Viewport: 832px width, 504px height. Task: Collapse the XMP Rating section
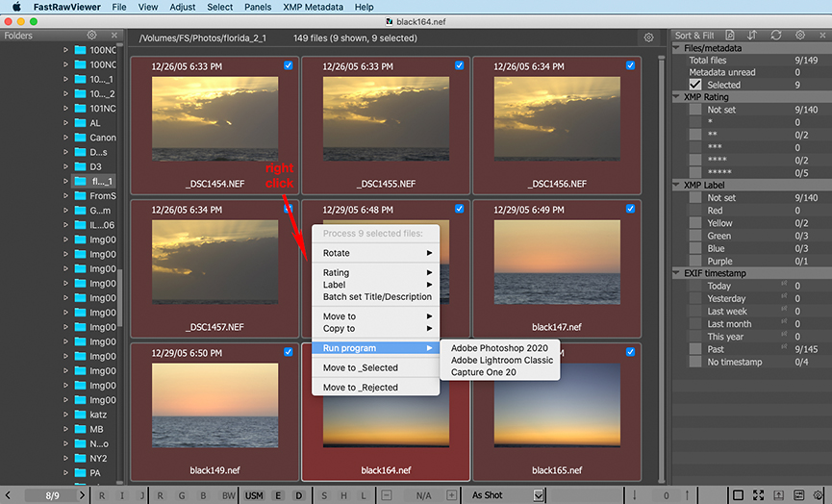[x=677, y=97]
